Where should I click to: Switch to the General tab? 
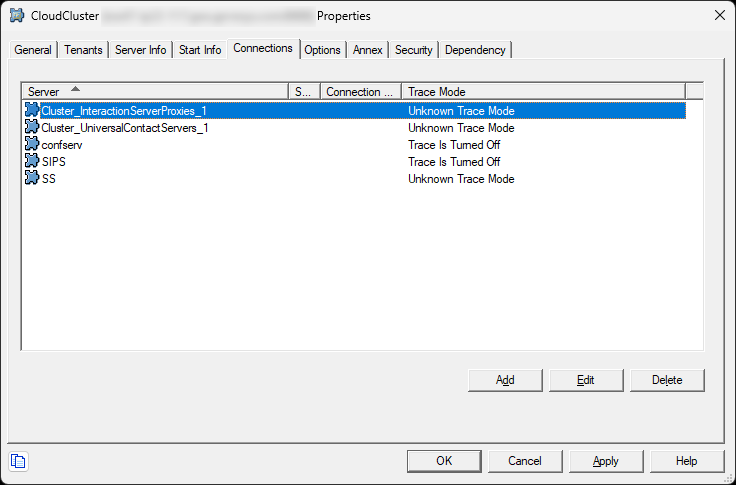[x=33, y=50]
